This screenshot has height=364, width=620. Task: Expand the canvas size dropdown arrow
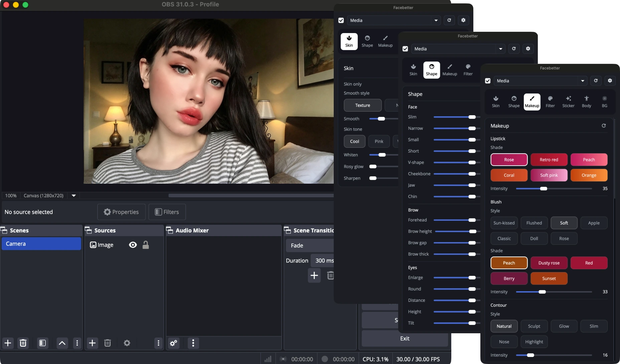[x=73, y=195]
